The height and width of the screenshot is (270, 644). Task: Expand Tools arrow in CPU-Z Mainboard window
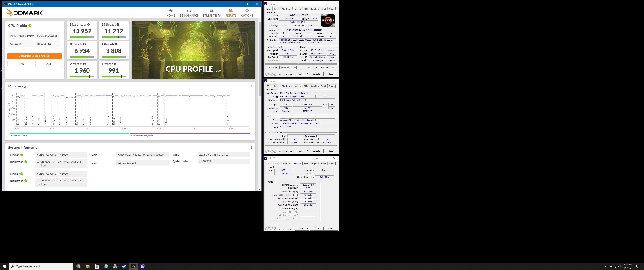pyautogui.click(x=307, y=151)
